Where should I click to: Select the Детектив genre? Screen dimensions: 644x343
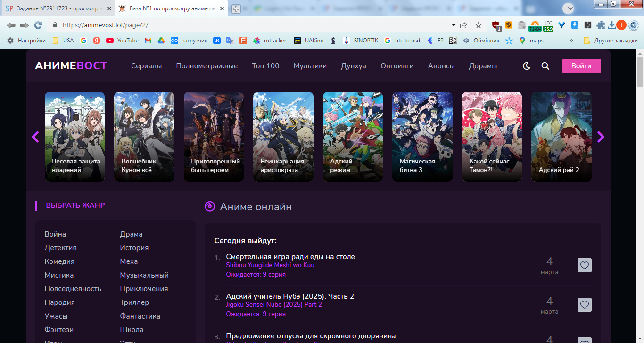[61, 248]
